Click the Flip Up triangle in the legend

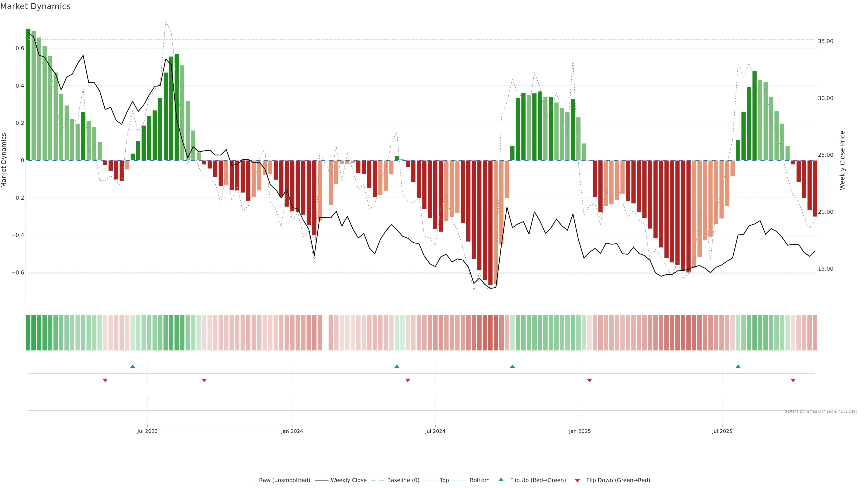pyautogui.click(x=501, y=480)
